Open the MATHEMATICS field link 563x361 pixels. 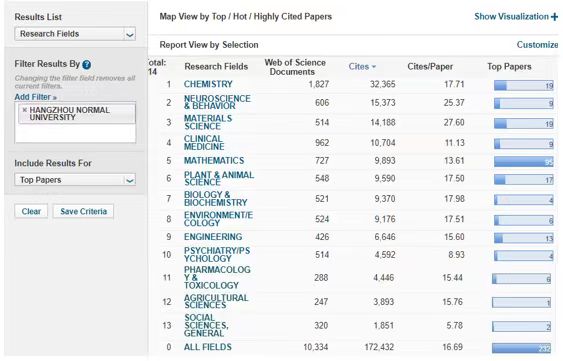(x=214, y=161)
